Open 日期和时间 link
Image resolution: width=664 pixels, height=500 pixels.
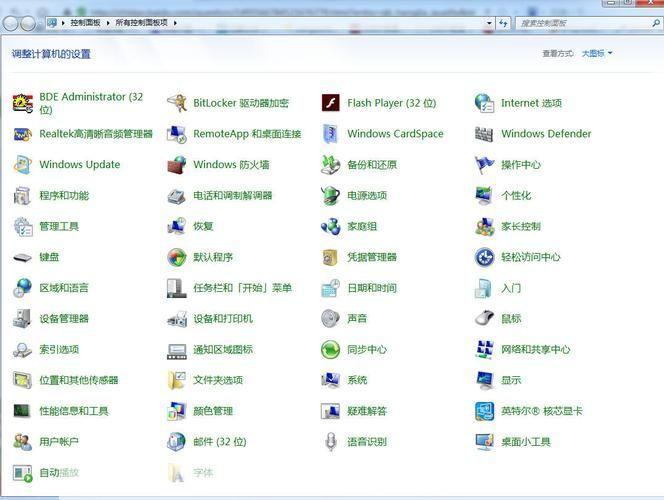[x=372, y=288]
